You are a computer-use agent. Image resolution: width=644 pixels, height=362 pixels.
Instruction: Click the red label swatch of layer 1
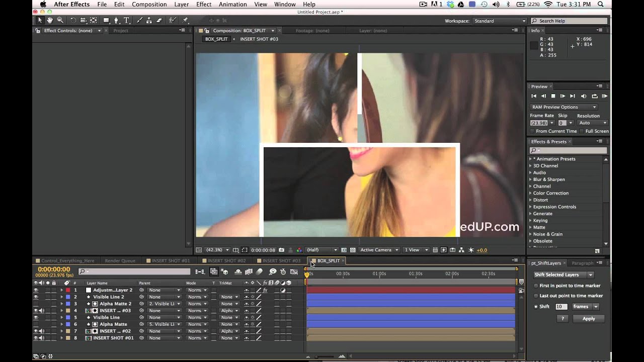tap(68, 290)
